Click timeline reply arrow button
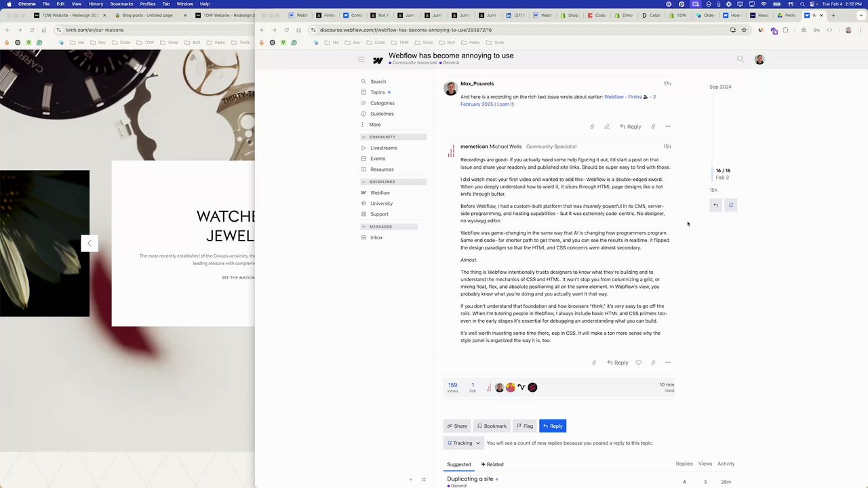The width and height of the screenshot is (868, 488). 715,205
